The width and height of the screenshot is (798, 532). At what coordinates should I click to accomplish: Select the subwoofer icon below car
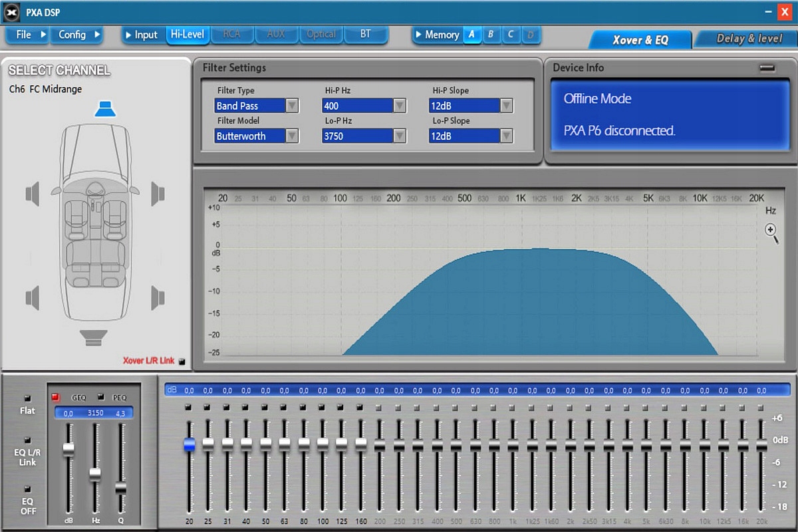[x=93, y=337]
